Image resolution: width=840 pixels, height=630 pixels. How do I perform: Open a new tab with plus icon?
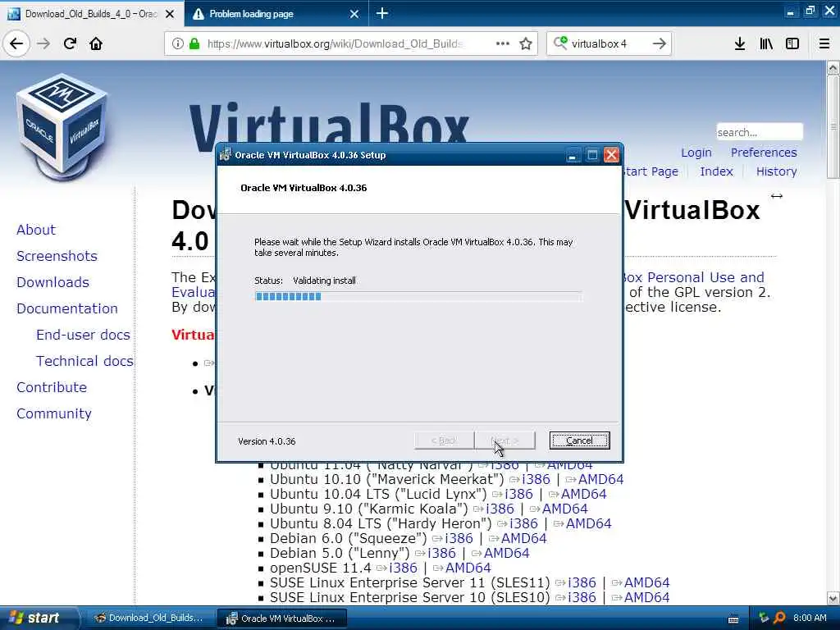click(382, 13)
